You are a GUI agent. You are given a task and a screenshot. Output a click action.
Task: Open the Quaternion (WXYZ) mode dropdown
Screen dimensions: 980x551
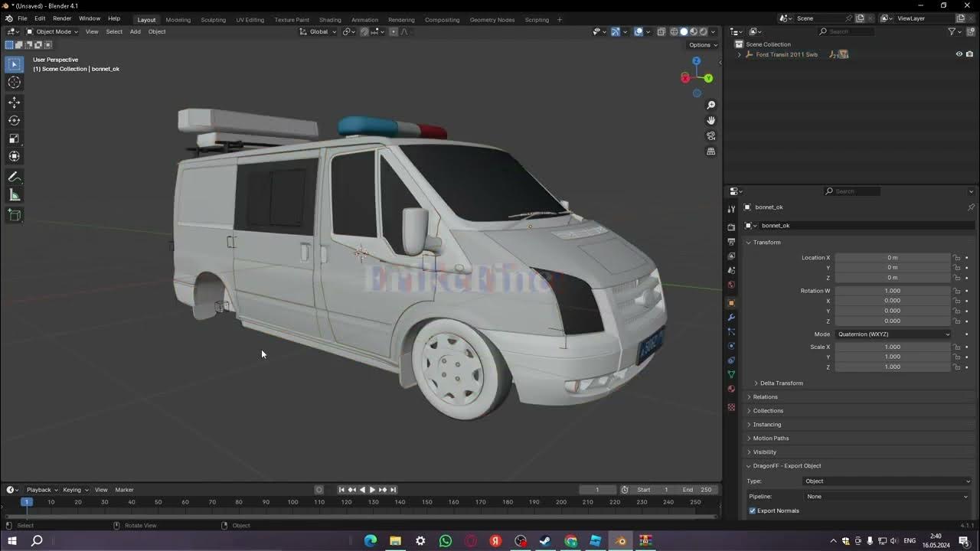(893, 334)
